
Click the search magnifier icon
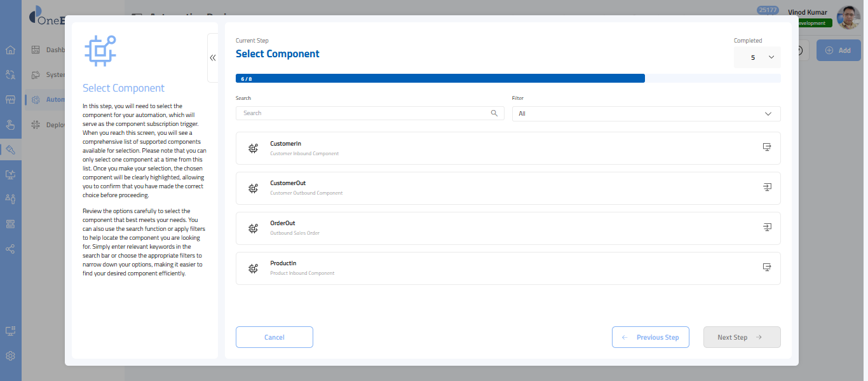[x=494, y=113]
